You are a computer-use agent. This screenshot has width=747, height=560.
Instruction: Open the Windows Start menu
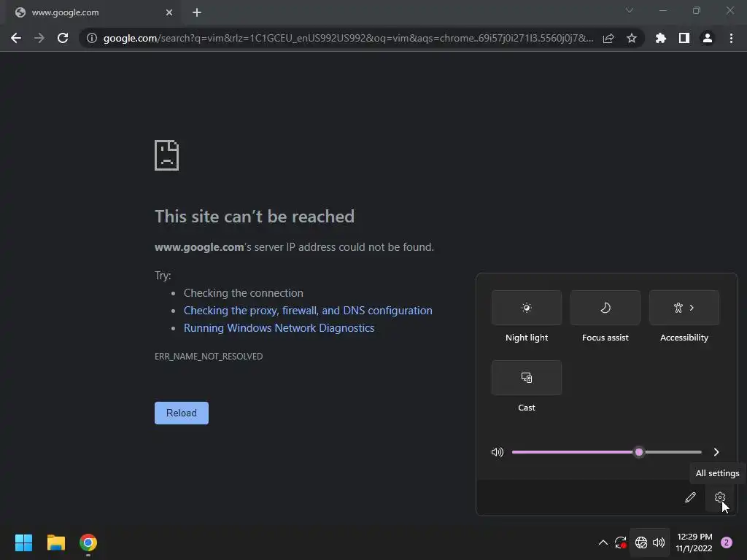click(x=23, y=542)
